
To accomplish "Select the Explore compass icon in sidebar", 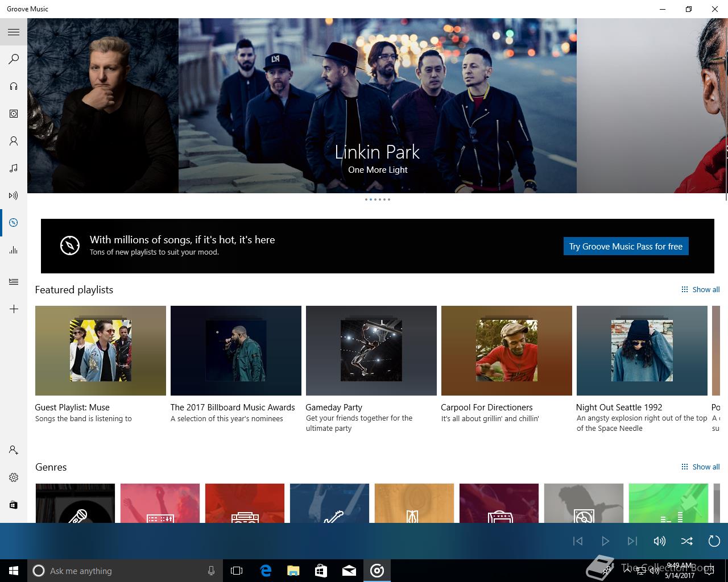I will 14,223.
